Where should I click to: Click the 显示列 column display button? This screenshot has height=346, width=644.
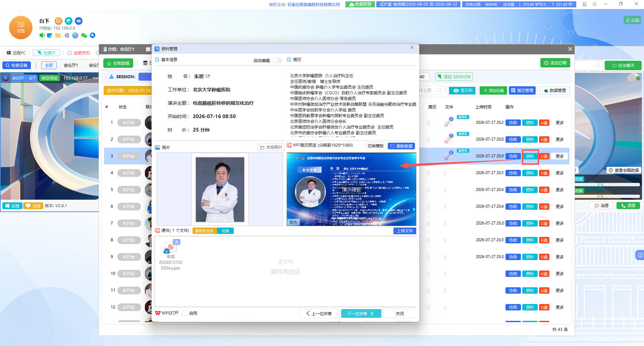point(463,91)
